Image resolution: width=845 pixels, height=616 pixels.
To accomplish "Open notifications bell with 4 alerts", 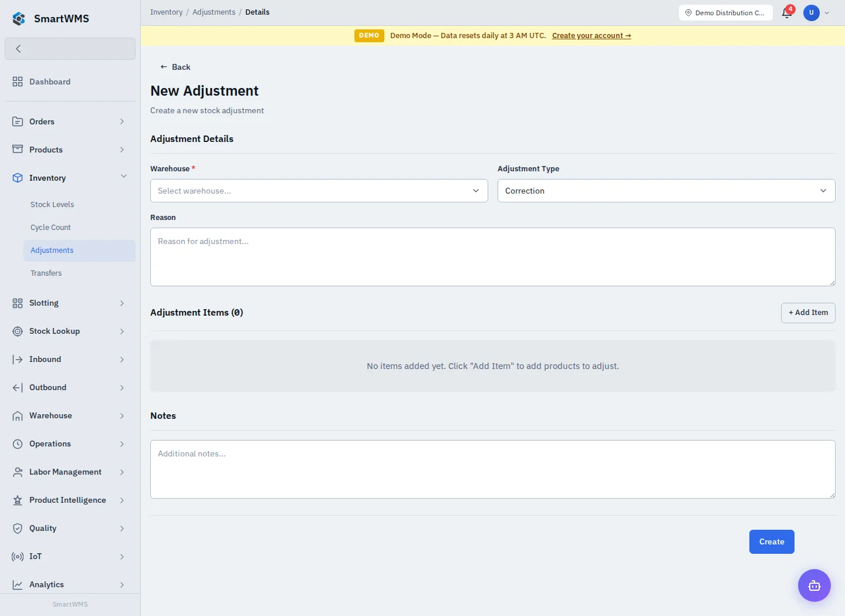I will (787, 12).
